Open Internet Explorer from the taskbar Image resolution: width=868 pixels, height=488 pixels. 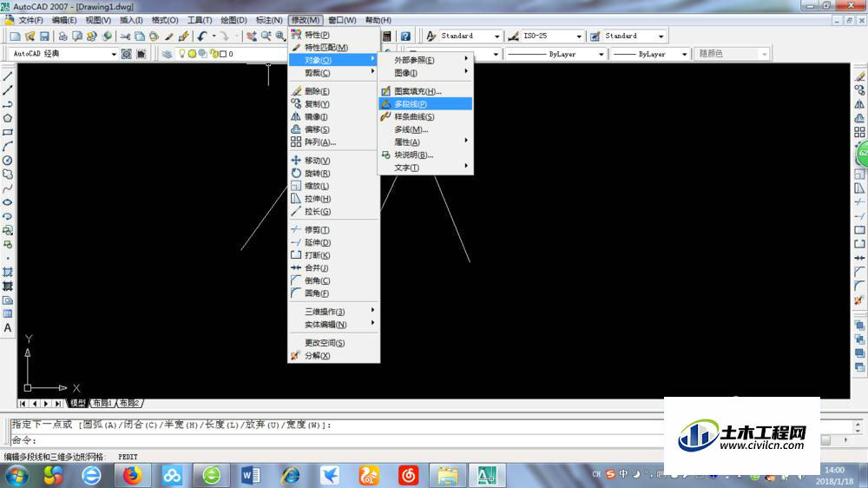pos(290,476)
